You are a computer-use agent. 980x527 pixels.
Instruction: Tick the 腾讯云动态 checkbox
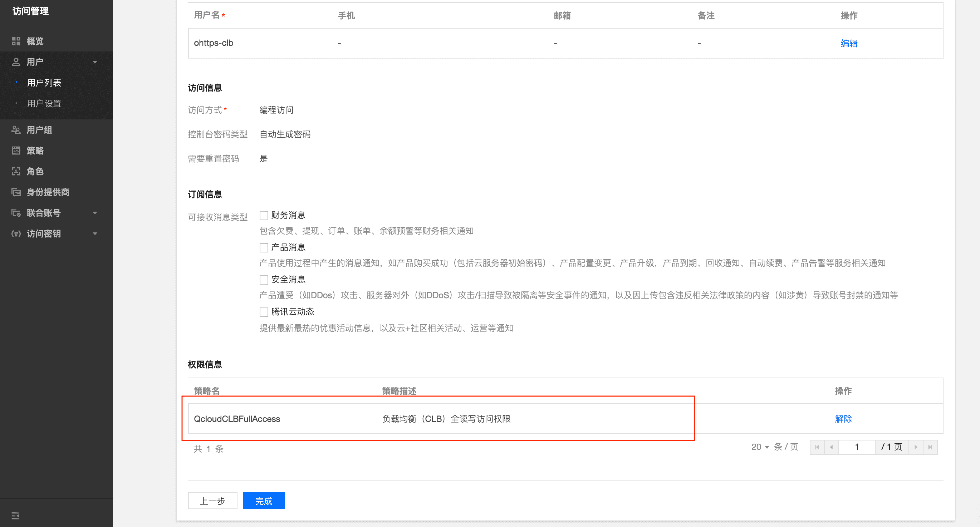(264, 312)
